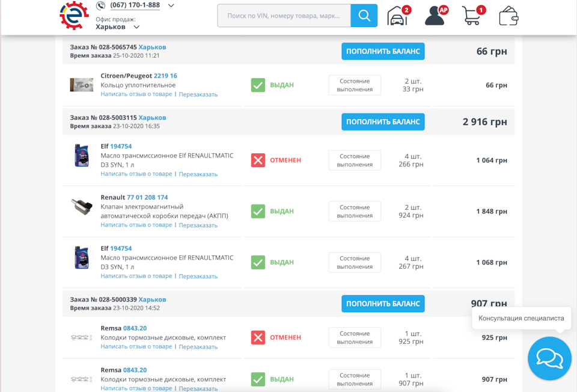Click Пополнить баланс for order 028-5065745
This screenshot has width=577, height=392.
(383, 51)
